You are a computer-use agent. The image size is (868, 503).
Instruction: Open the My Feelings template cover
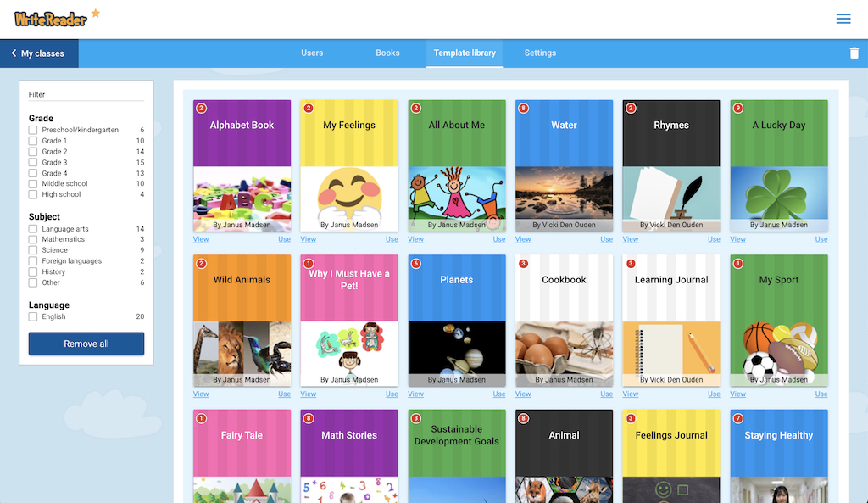point(349,165)
